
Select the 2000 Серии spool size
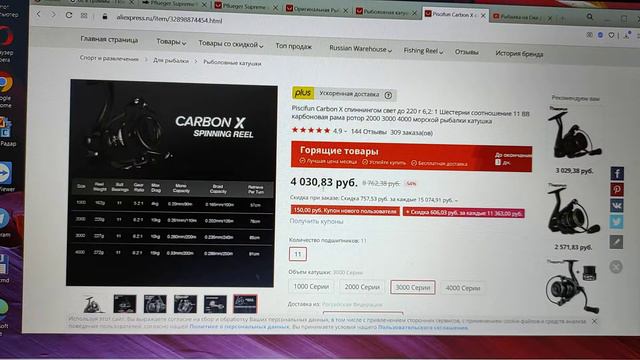pos(362,287)
